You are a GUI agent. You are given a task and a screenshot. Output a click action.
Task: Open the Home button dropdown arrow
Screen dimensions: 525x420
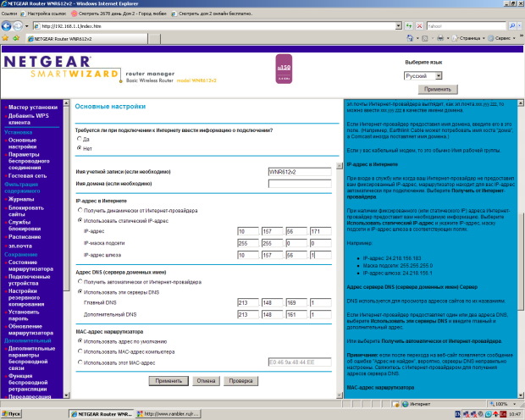[x=417, y=38]
